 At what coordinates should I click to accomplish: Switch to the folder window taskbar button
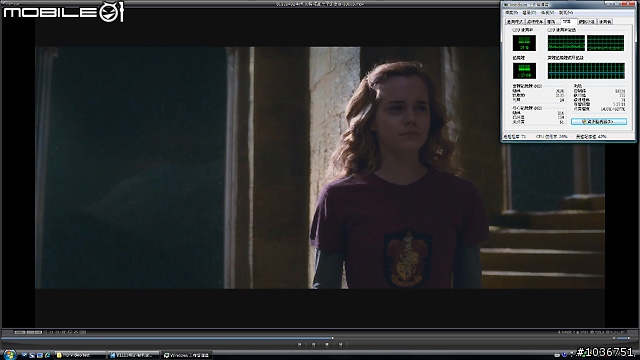[80, 356]
